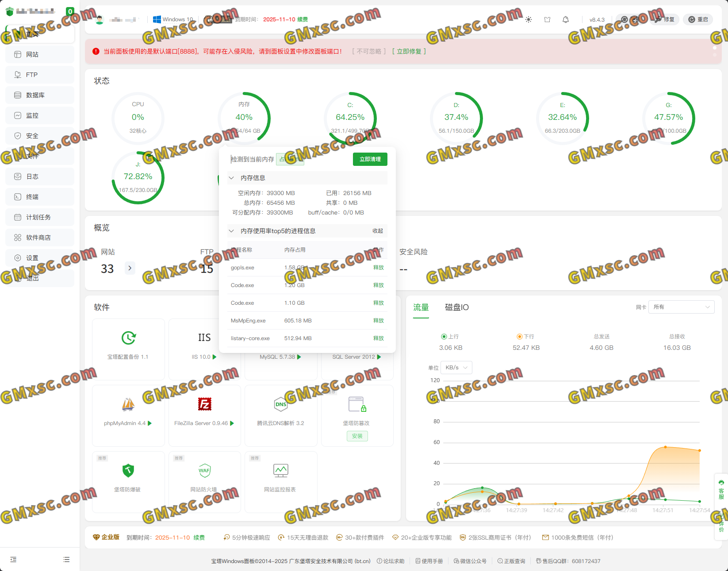Click the 网站防火墙 WAF shield icon
This screenshot has width=728, height=571.
point(204,470)
